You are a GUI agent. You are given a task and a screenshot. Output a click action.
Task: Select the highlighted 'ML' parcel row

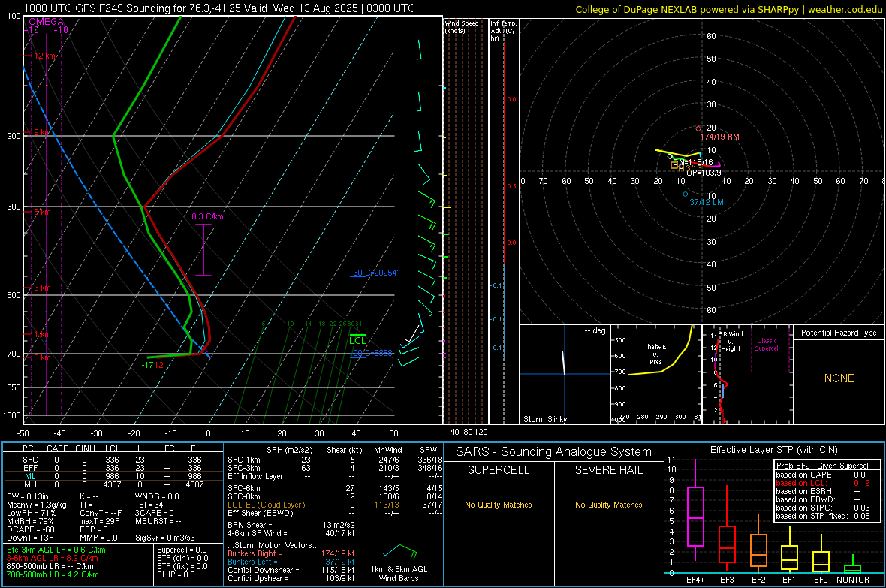pyautogui.click(x=113, y=476)
